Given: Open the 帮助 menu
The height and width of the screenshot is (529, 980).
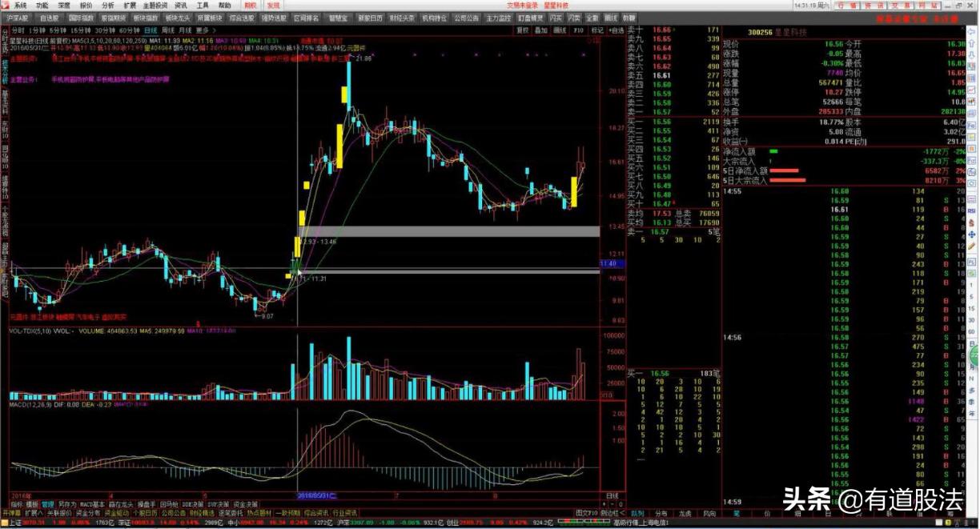Looking at the screenshot, I should coord(225,5).
